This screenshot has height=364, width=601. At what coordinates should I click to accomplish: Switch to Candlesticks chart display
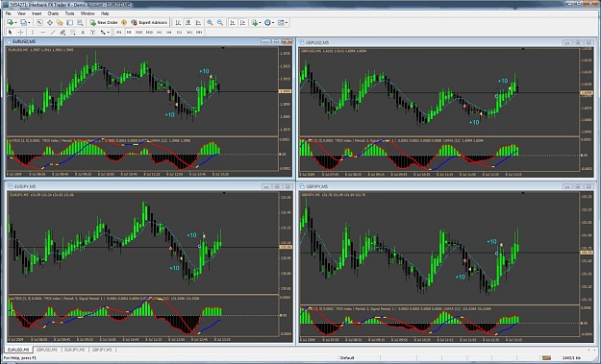point(188,23)
